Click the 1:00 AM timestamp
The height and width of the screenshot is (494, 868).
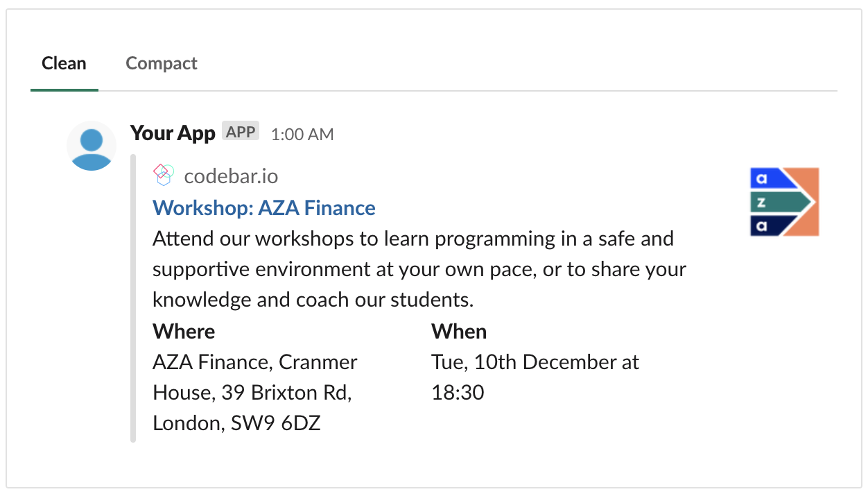pos(302,135)
